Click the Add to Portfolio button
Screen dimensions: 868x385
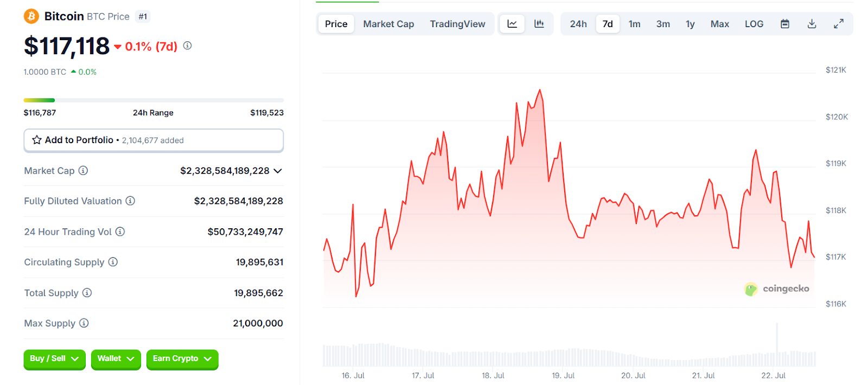[x=154, y=140]
